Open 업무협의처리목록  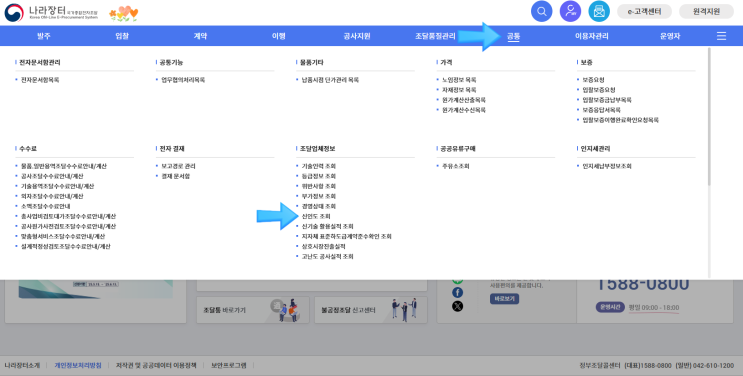tap(183, 80)
